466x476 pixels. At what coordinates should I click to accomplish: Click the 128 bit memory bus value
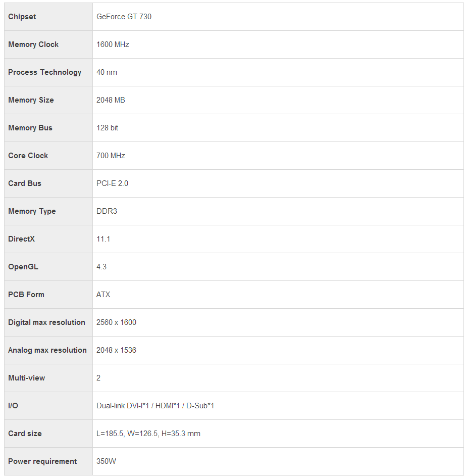(107, 128)
